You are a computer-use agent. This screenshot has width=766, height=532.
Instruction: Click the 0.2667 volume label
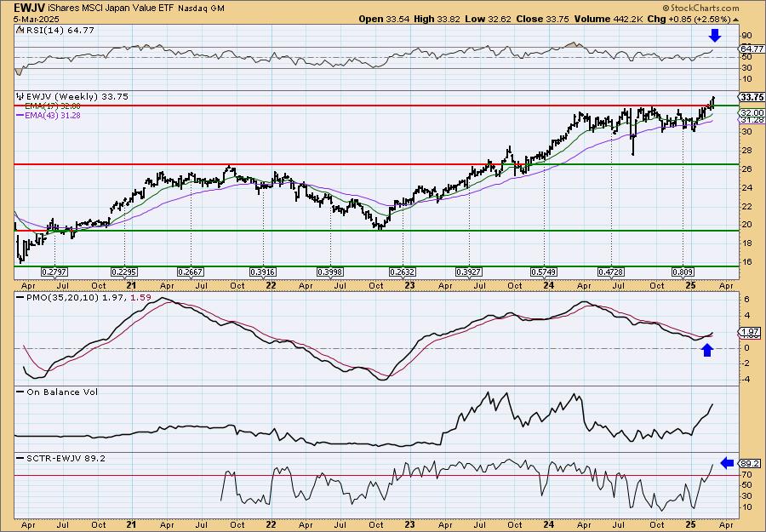point(191,272)
